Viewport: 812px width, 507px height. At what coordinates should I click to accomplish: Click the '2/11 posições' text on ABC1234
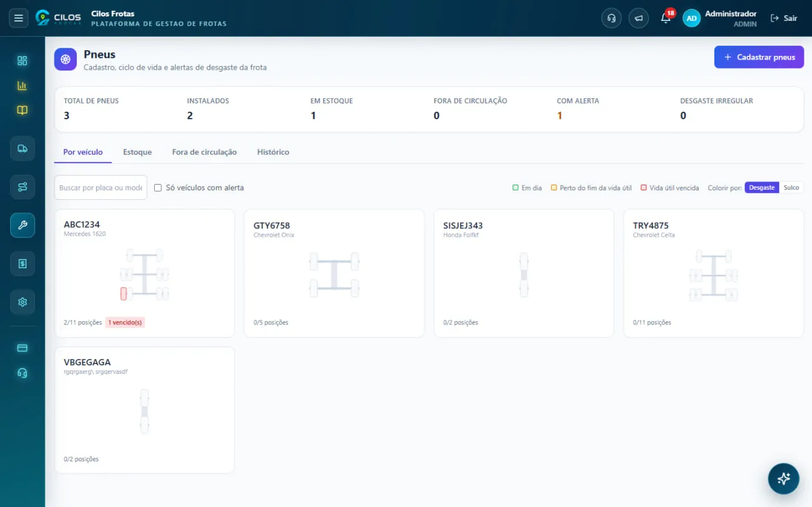(x=83, y=322)
